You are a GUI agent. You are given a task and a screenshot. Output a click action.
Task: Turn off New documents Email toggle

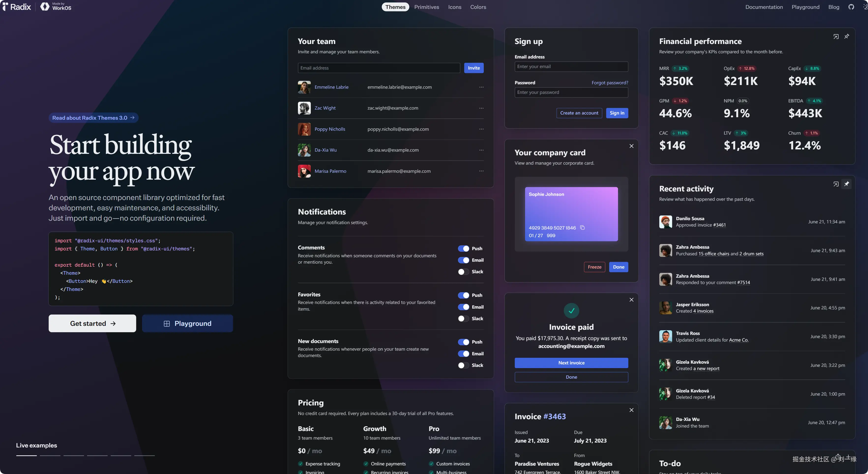[463, 354]
